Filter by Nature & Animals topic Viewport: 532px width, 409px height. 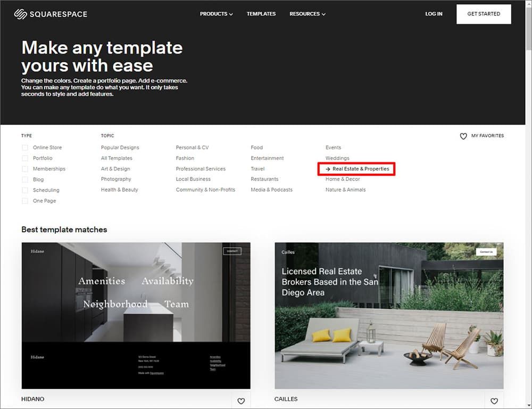(x=345, y=190)
